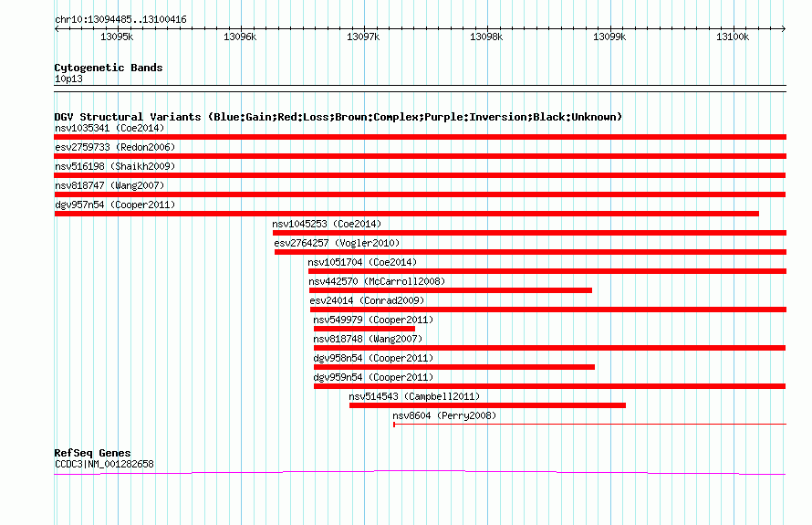Click the red bar for dgv957n54

(407, 214)
